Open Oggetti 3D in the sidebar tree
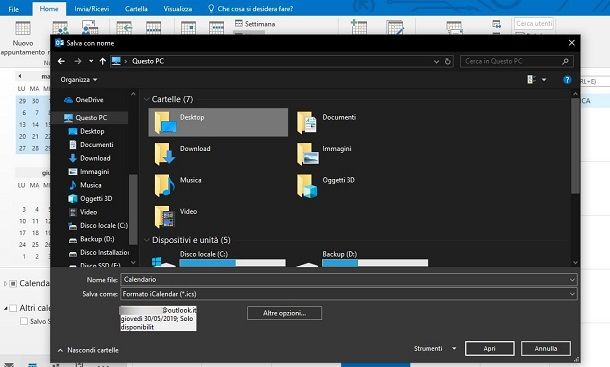The width and height of the screenshot is (610, 367). [90, 198]
